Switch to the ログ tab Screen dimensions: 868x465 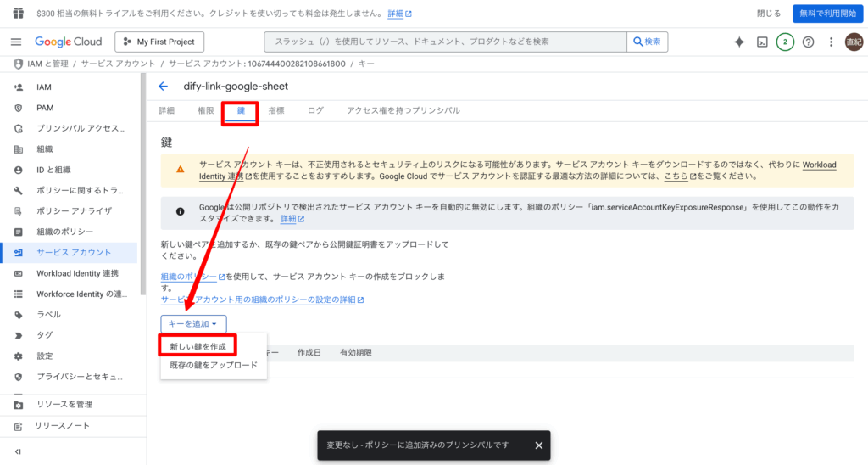pyautogui.click(x=315, y=111)
